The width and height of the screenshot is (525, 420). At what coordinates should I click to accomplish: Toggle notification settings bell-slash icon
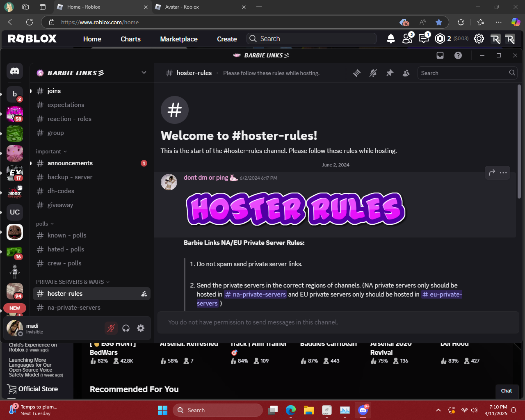[373, 73]
